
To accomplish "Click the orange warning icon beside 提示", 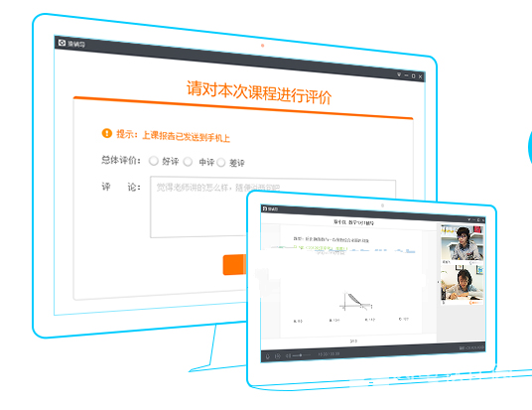I will pyautogui.click(x=107, y=133).
